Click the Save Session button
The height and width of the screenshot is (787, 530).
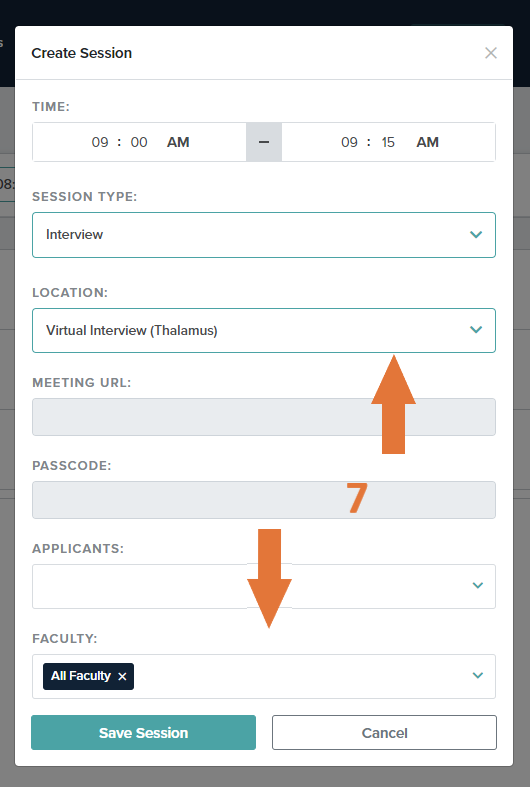coord(144,732)
